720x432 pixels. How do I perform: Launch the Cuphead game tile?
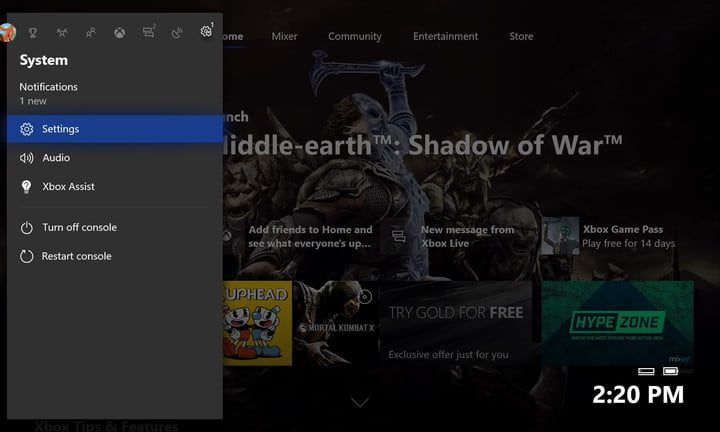point(257,323)
